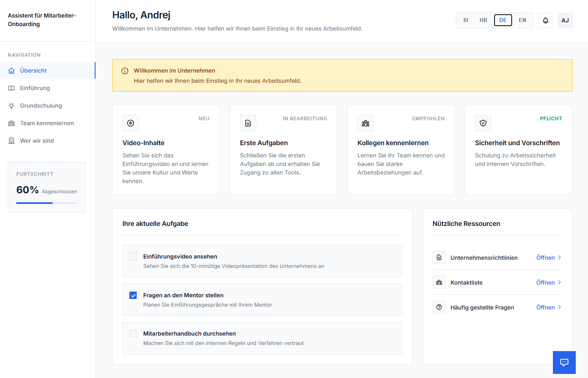
Task: Expand Unternehmensrichtlinien via its chevron
Action: point(559,257)
